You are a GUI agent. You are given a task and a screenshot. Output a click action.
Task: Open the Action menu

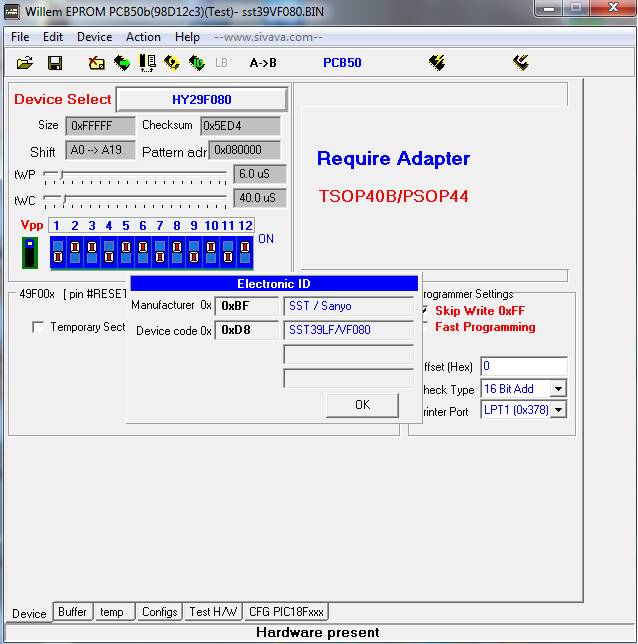tap(143, 37)
